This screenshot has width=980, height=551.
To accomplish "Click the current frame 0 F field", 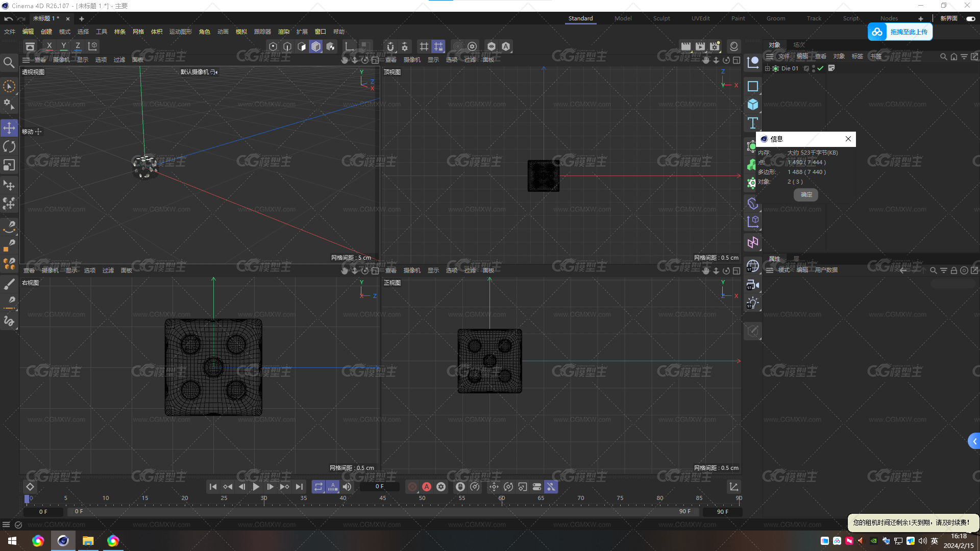I will click(379, 487).
